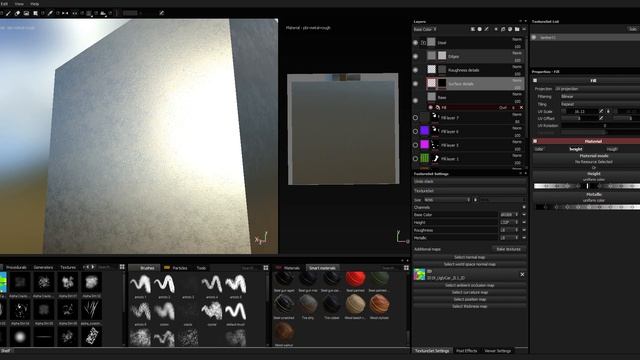Click Select ambient occlusion map button
The height and width of the screenshot is (360, 640).
pos(469,285)
